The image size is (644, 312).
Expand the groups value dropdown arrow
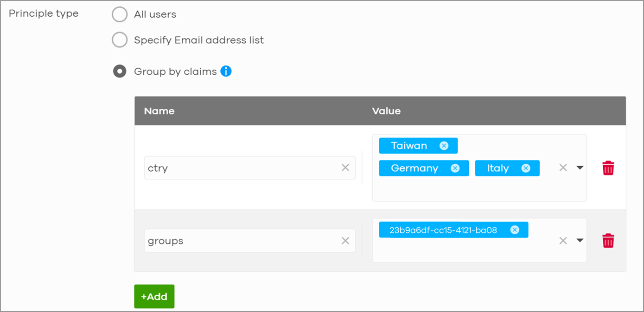coord(580,240)
